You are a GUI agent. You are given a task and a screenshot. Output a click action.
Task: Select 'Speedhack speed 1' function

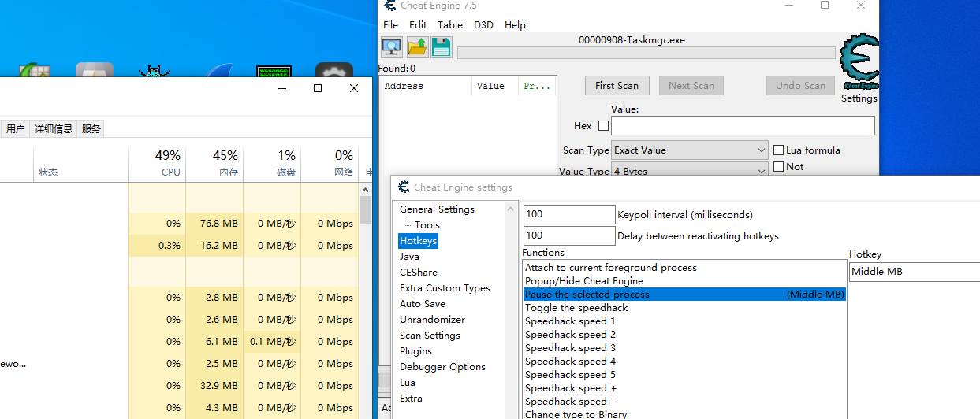click(684, 321)
